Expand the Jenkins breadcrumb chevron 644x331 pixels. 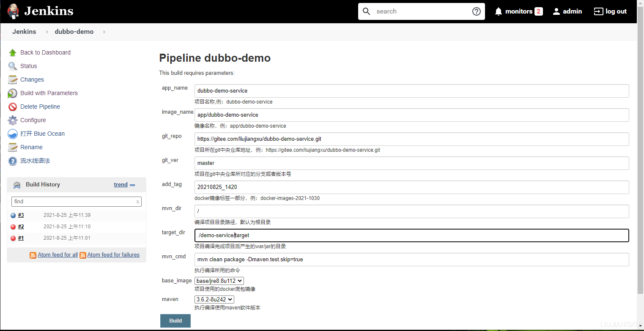[47, 32]
